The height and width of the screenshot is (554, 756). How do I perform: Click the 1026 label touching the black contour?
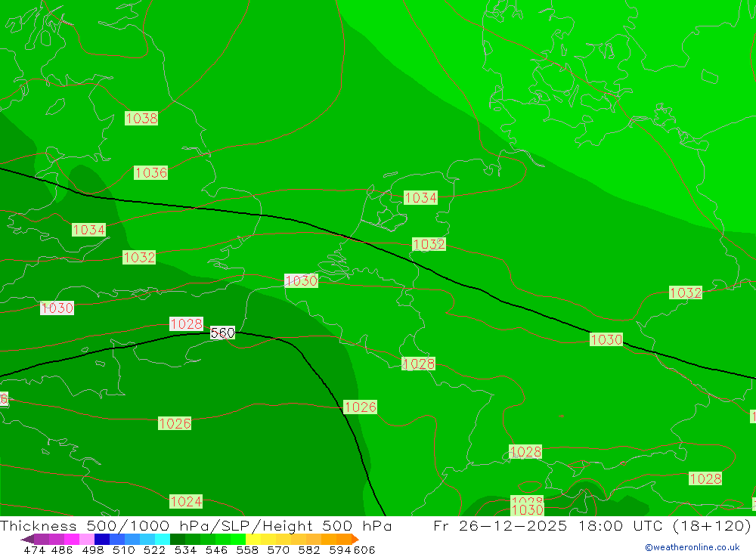360,407
